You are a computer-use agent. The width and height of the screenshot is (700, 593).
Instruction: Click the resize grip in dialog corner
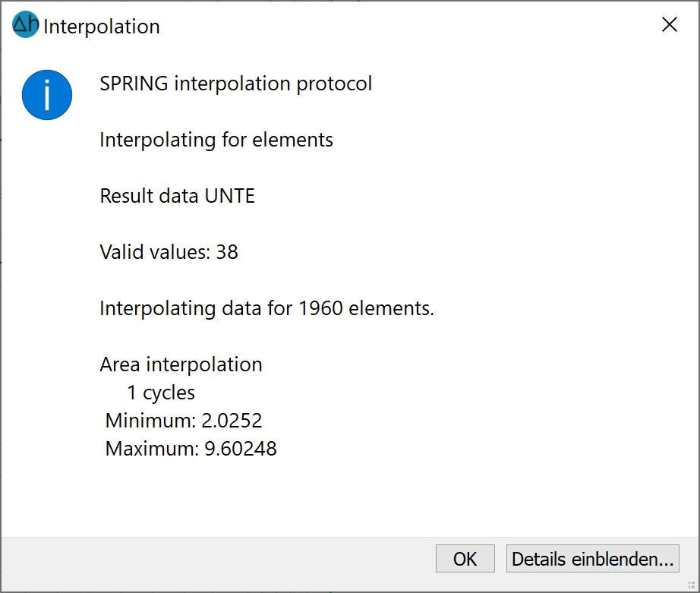click(692, 585)
